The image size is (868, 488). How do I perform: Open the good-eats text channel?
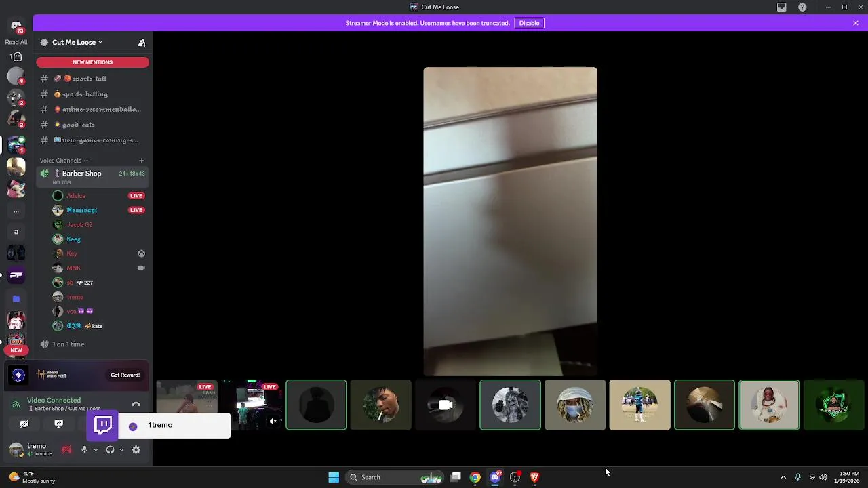click(x=93, y=125)
